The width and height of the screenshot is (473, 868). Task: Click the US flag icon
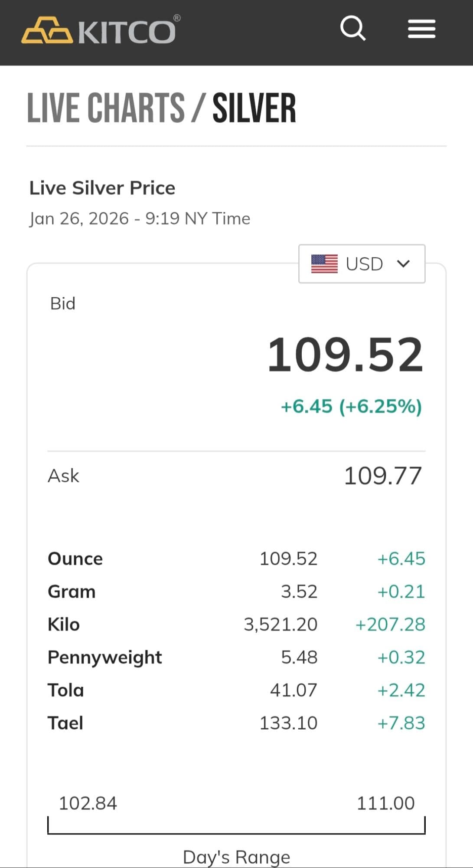coord(324,264)
